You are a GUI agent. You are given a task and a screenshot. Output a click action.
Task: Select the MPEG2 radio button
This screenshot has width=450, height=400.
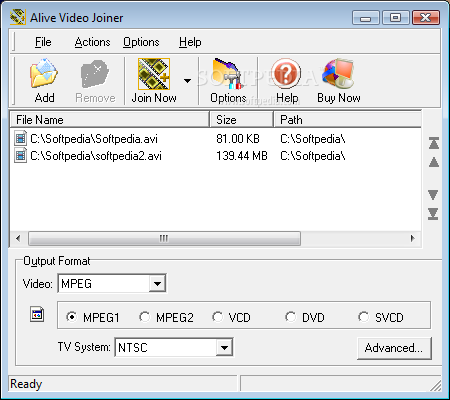pyautogui.click(x=145, y=317)
